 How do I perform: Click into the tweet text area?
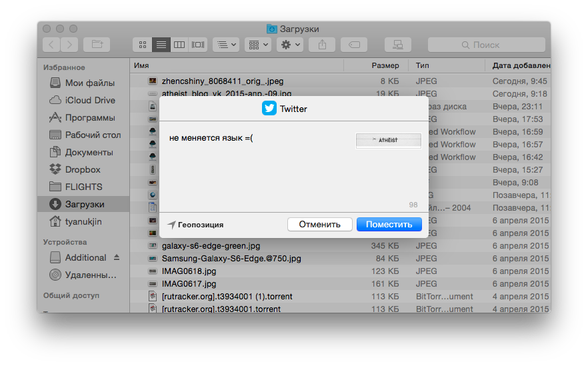(259, 167)
